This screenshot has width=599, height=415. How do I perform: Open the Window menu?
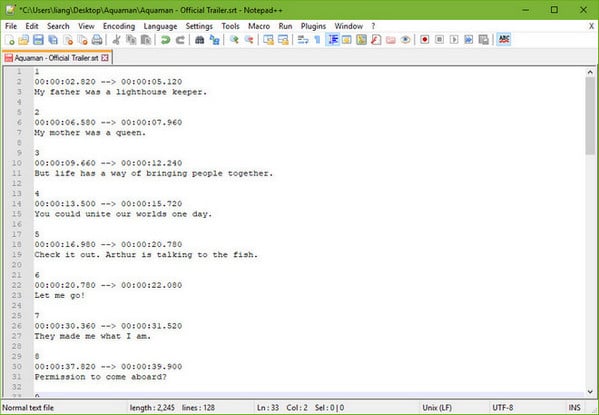348,26
